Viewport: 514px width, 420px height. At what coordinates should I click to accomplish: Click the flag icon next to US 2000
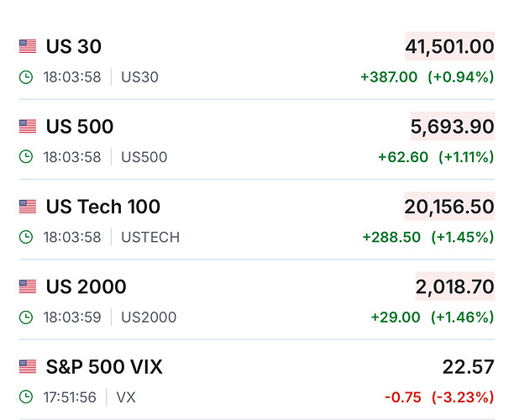click(28, 286)
